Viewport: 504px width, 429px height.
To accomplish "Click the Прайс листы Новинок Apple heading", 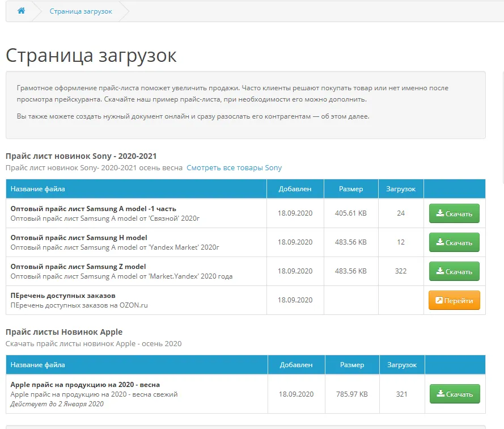I will [64, 332].
